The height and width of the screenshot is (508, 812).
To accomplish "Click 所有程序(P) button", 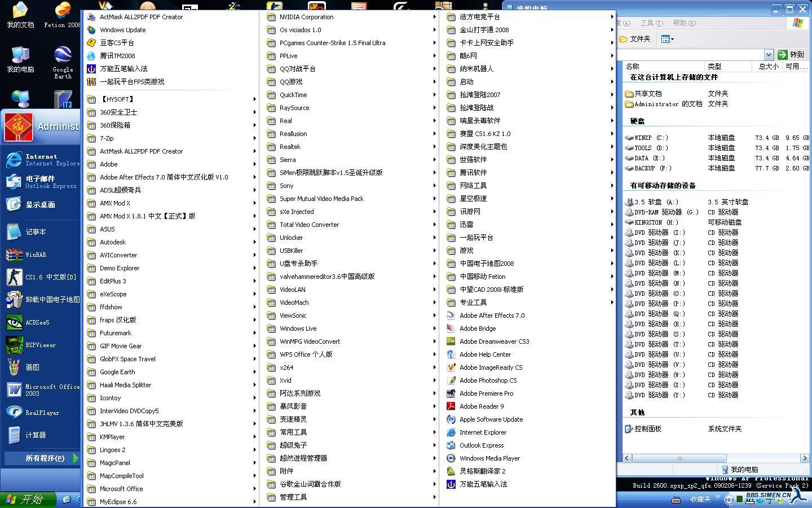I will point(42,458).
